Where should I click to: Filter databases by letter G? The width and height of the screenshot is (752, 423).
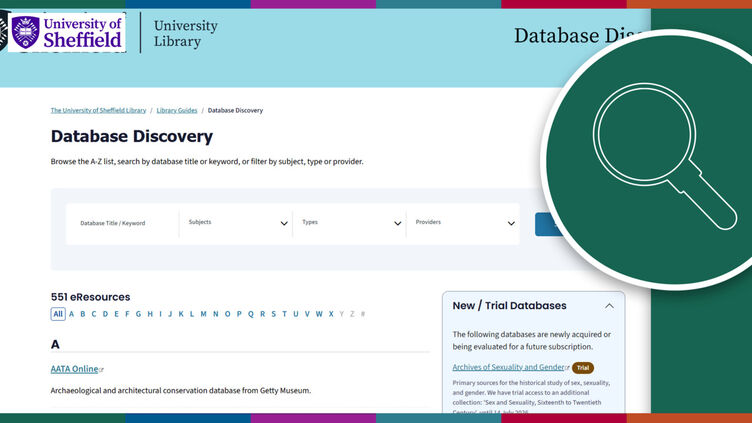(x=138, y=314)
